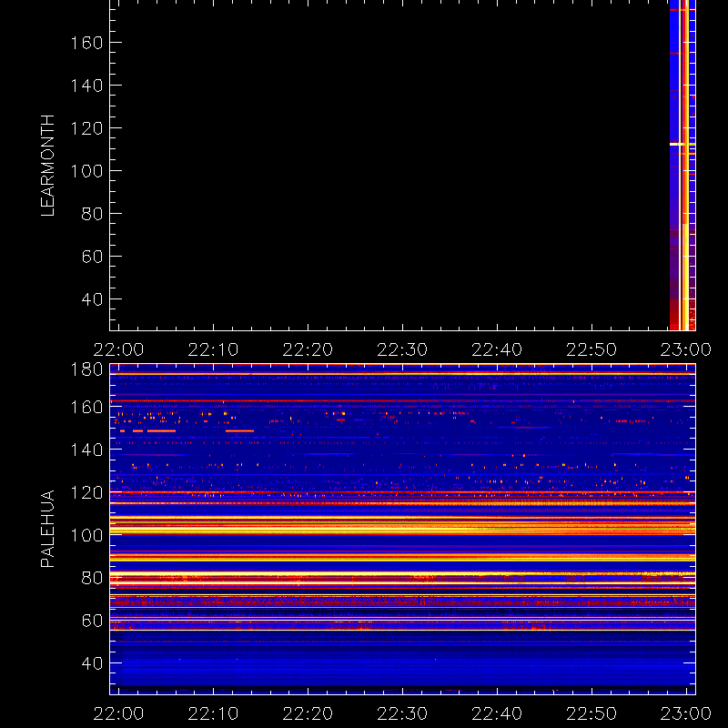The width and height of the screenshot is (728, 728).
Task: Click the 100 tick label on PALEHUA axis
Action: click(x=86, y=535)
